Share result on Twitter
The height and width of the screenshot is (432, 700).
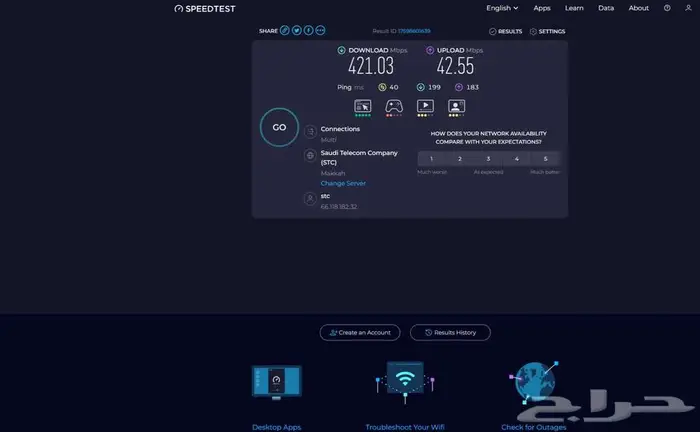pos(297,31)
